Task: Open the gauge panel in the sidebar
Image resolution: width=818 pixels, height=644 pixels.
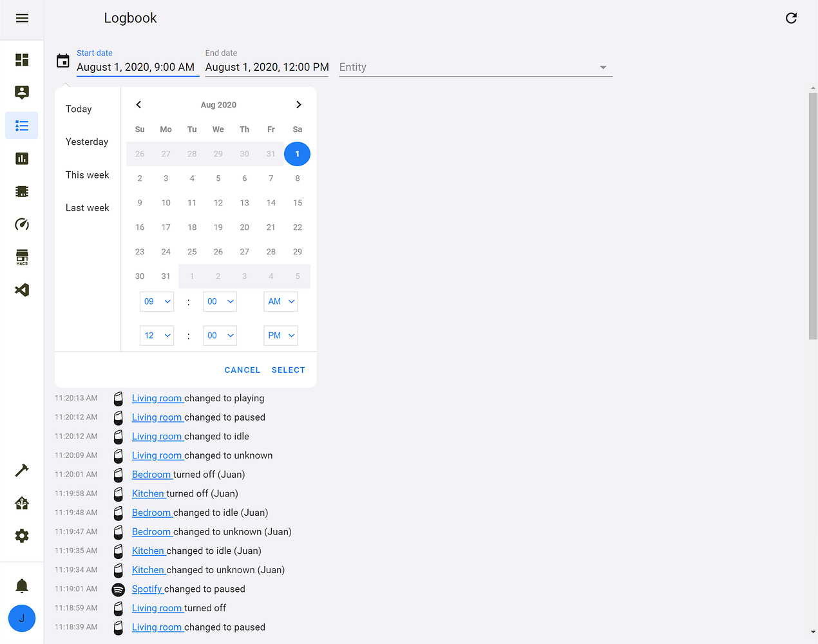Action: (21, 224)
